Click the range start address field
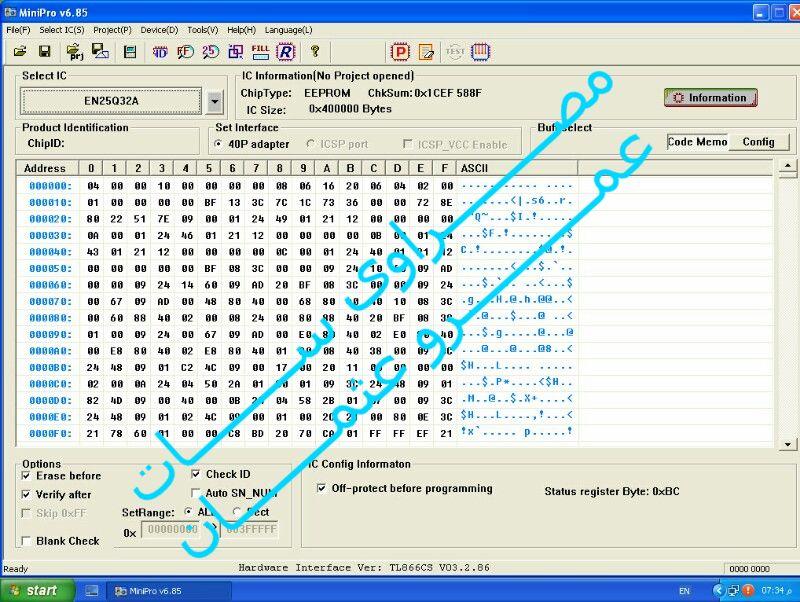This screenshot has width=800, height=602. (172, 531)
